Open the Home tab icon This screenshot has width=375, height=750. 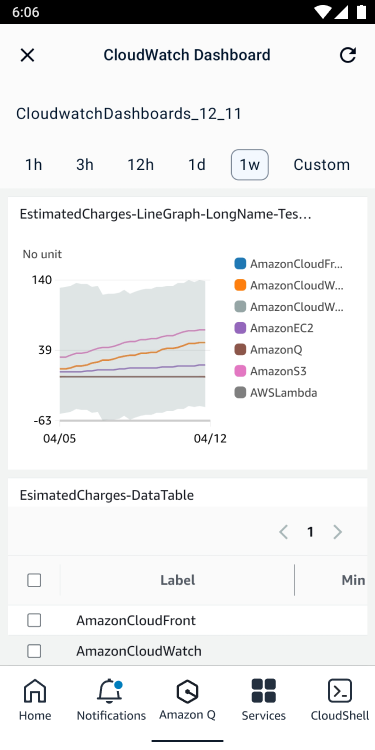click(x=35, y=691)
